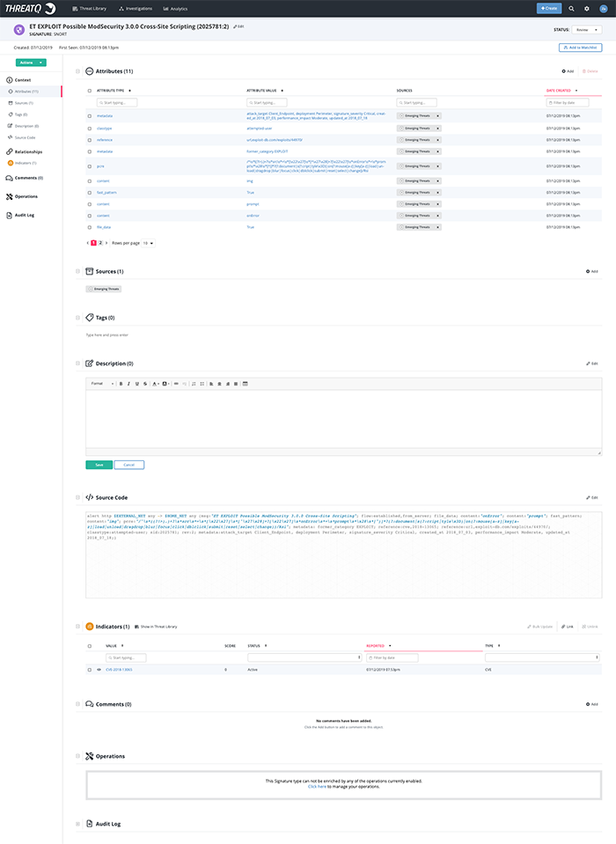Click the ThreatQ logo
Viewport: 616px width, 844px height.
(x=30, y=8)
